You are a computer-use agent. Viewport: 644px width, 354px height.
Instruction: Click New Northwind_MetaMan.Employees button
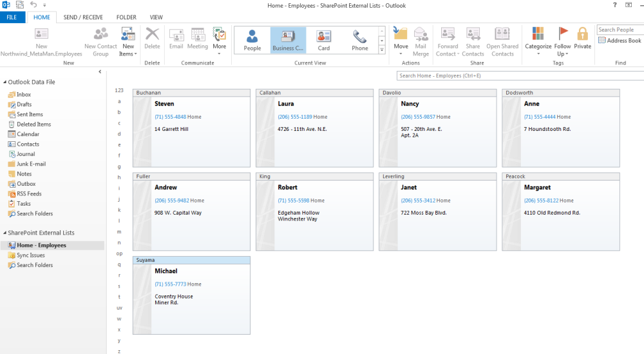(x=41, y=42)
